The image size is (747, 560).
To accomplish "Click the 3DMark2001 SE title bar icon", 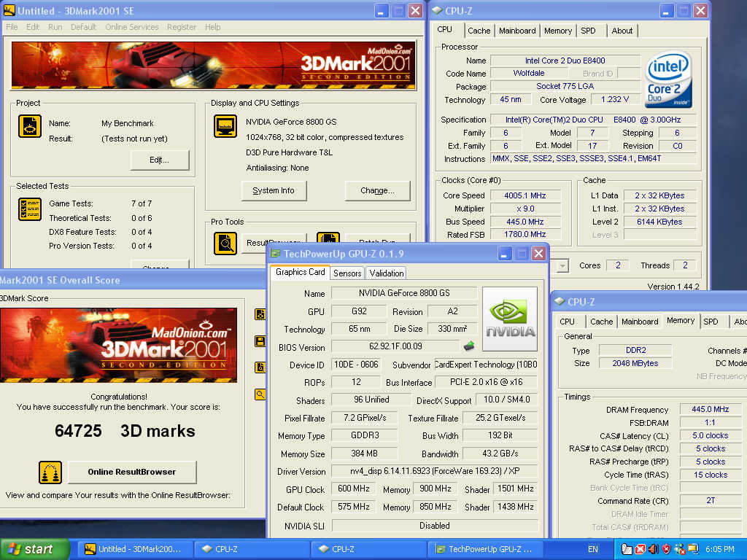I will click(9, 10).
